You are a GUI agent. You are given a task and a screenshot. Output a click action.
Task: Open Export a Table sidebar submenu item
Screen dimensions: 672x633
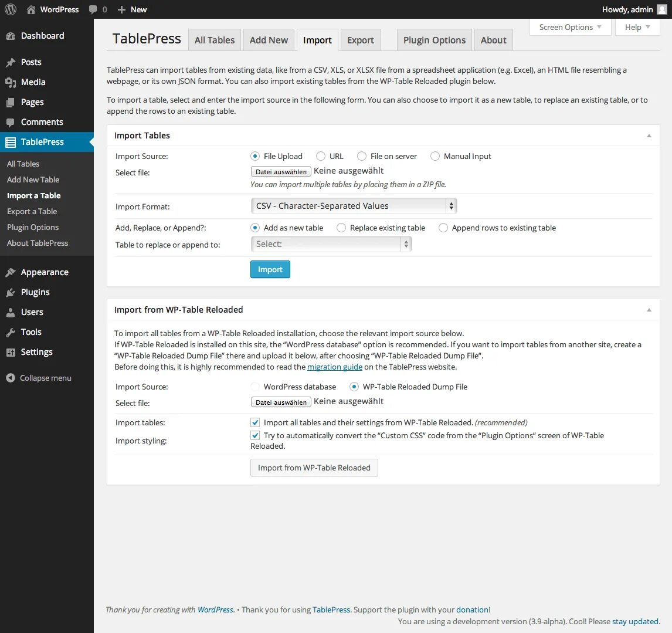(32, 211)
